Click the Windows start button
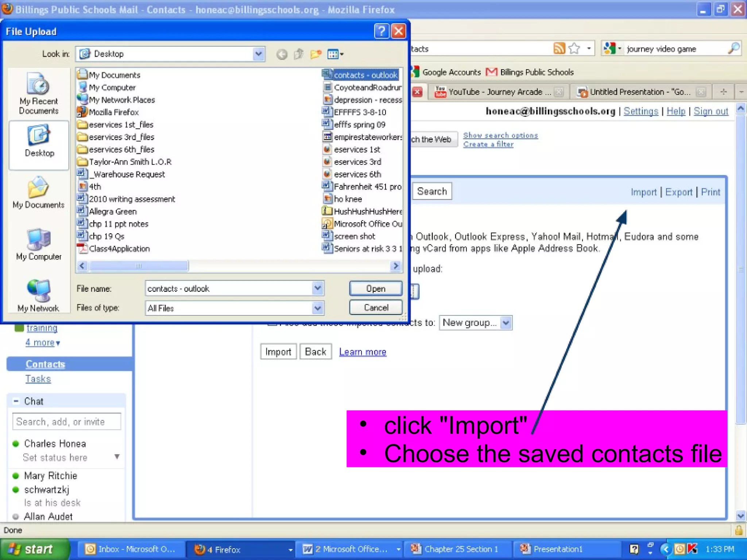 [35, 549]
